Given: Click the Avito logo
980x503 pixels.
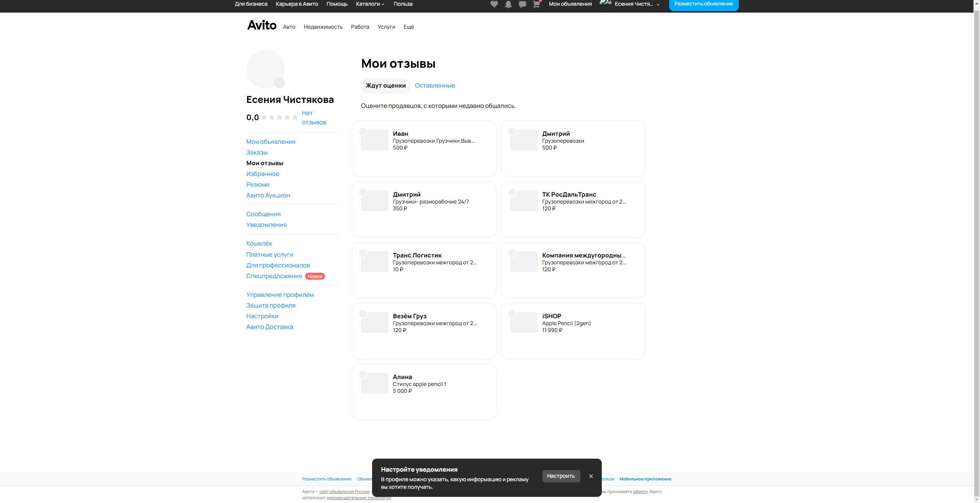Looking at the screenshot, I should pyautogui.click(x=262, y=25).
